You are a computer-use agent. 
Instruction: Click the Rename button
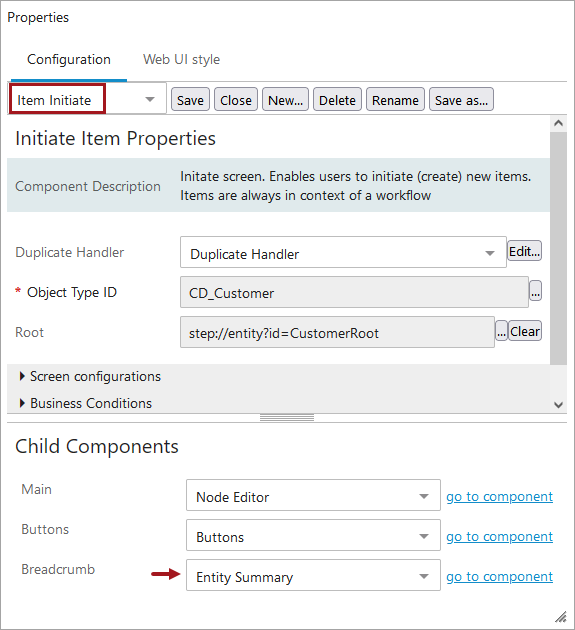395,100
